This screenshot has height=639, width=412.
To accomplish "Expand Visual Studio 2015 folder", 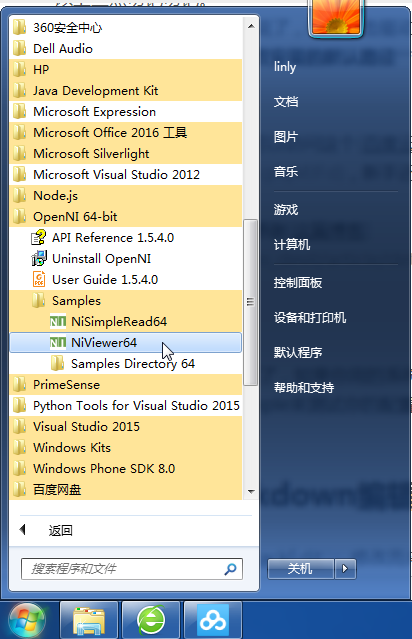I will pyautogui.click(x=126, y=427).
